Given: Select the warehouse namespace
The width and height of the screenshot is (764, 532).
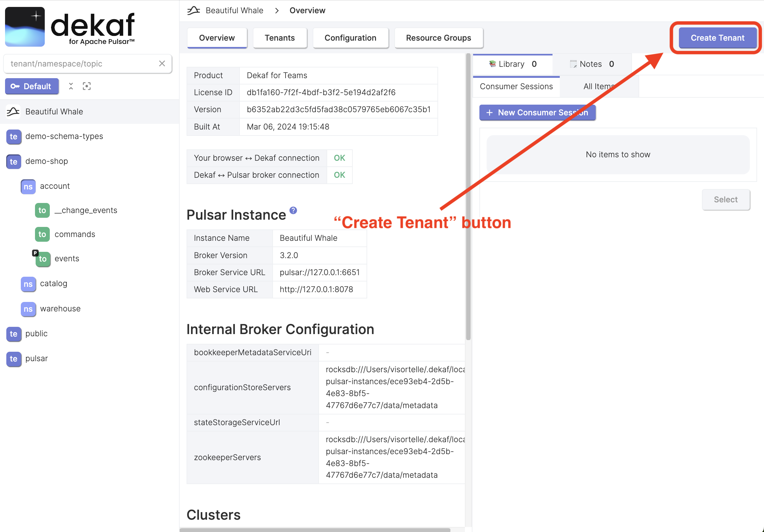Looking at the screenshot, I should click(60, 309).
